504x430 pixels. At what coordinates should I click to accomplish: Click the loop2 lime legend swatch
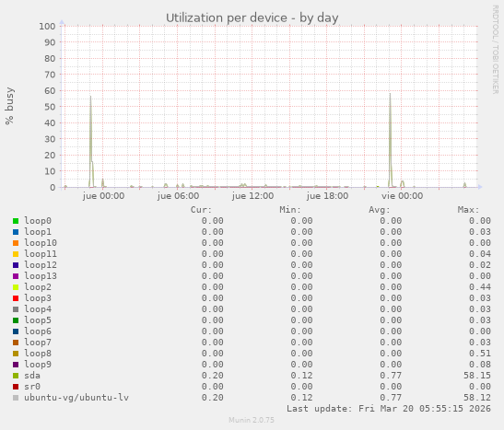click(x=16, y=287)
